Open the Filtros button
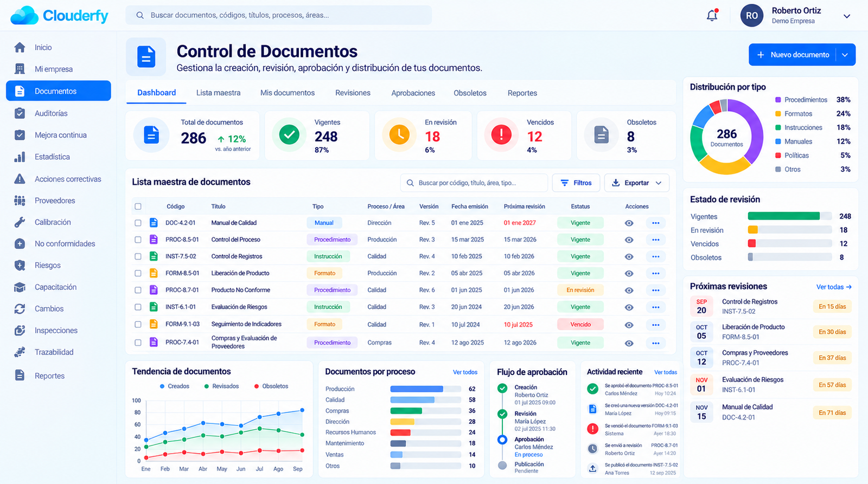 click(576, 183)
